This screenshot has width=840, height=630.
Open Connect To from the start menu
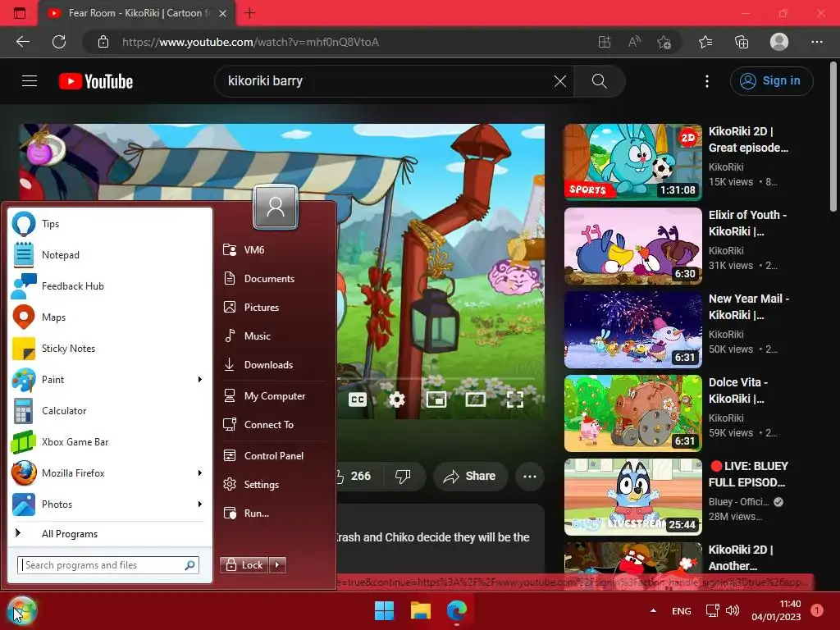tap(273, 425)
